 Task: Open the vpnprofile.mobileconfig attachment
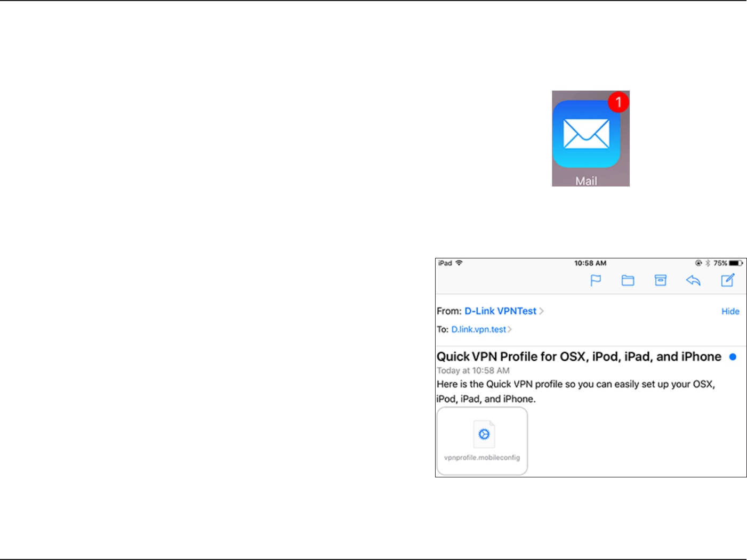click(x=482, y=441)
